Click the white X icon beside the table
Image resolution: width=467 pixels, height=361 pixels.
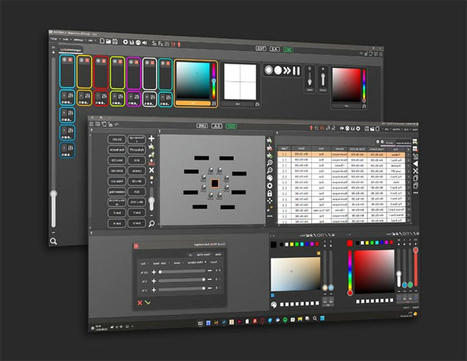pos(415,171)
